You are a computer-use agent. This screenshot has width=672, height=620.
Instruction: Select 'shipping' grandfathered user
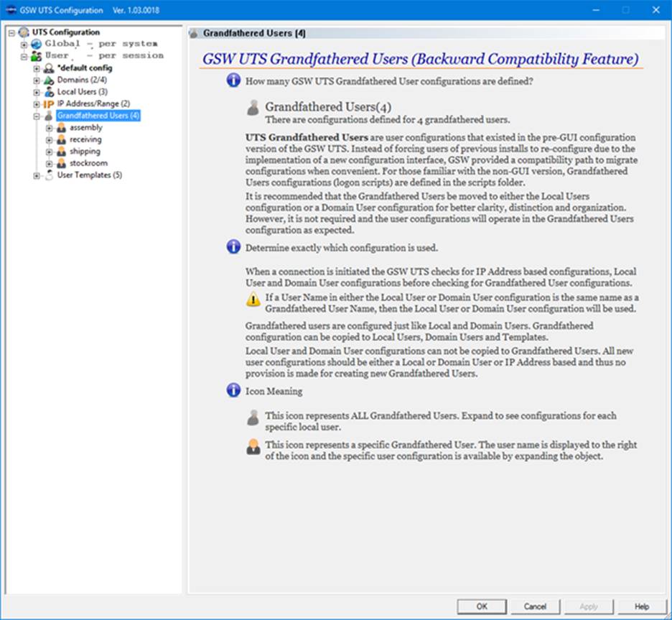85,151
